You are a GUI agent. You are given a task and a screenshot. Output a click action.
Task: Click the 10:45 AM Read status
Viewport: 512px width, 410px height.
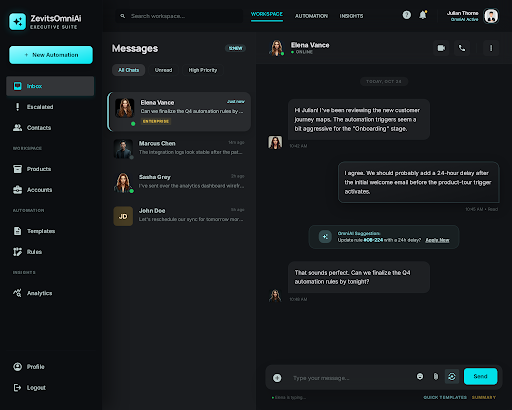[482, 209]
